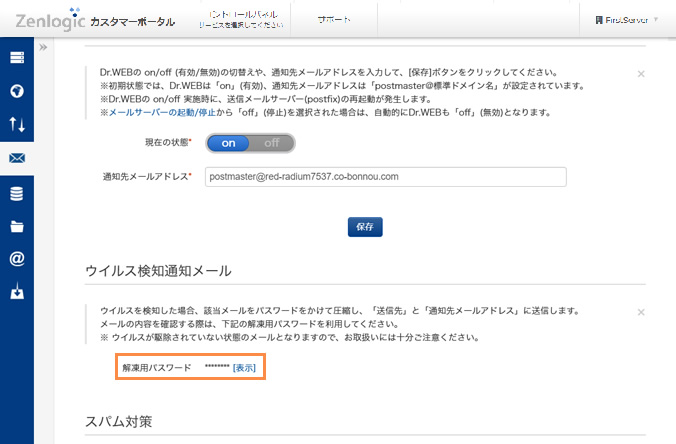Viewport: 676px width, 444px height.
Task: Open the @ sidebar icon
Action: click(x=17, y=259)
